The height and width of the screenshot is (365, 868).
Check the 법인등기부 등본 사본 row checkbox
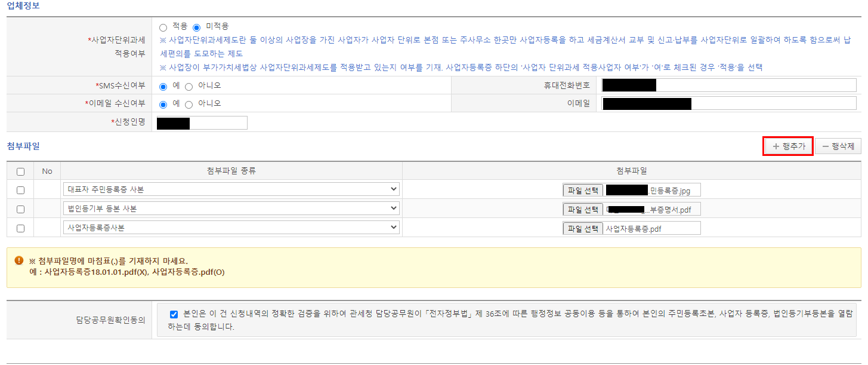pos(20,209)
